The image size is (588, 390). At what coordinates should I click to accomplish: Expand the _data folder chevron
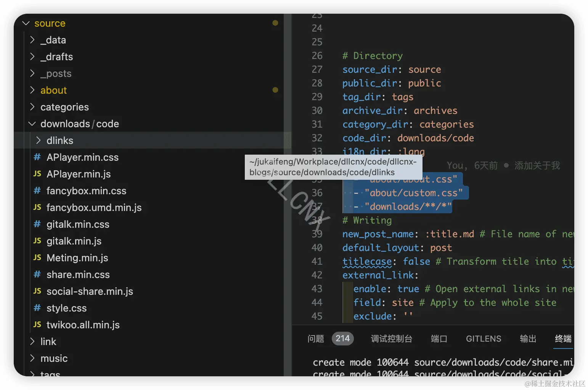pos(32,40)
